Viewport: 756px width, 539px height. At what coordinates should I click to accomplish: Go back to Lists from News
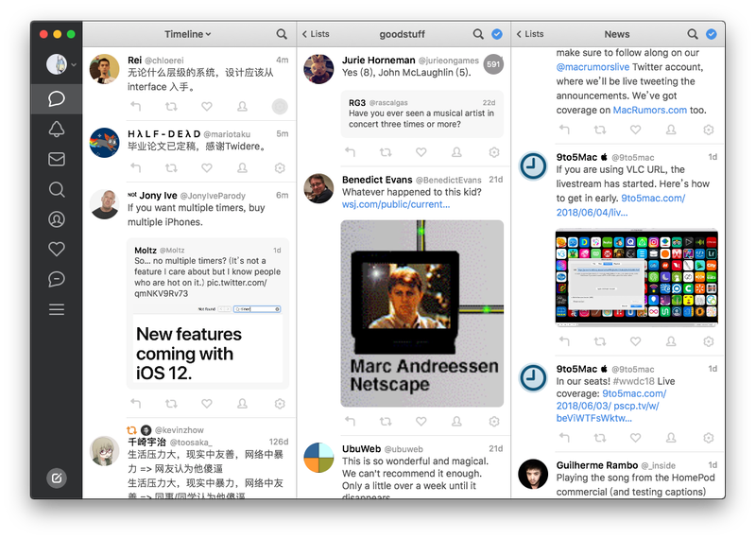(530, 34)
